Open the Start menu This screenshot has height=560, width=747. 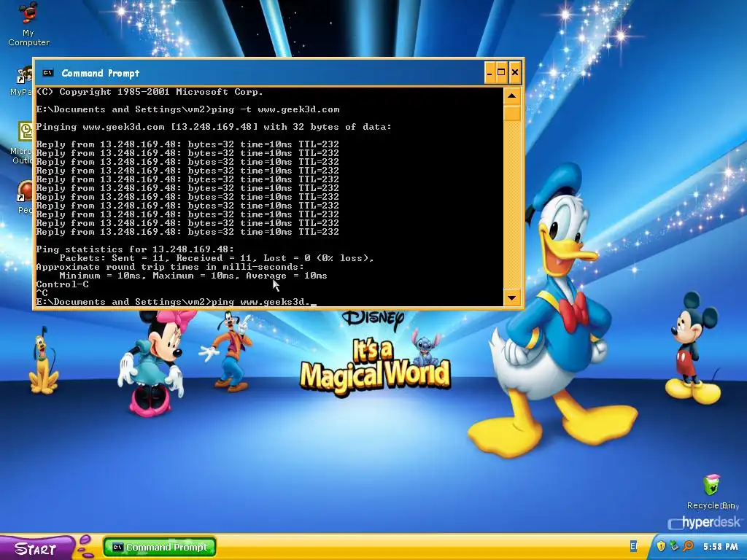[x=37, y=548]
